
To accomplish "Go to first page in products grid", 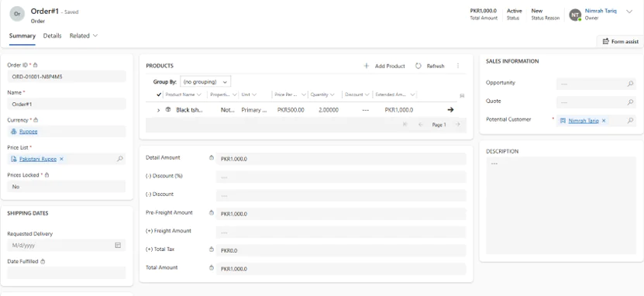I will pos(405,125).
